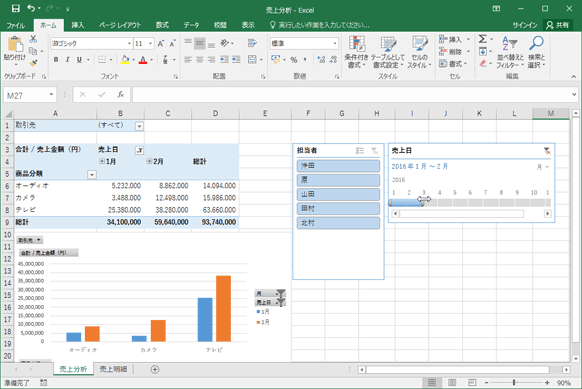The height and width of the screenshot is (389, 582).
Task: Select 田村 in the 担当者 slicer
Action: pos(338,209)
